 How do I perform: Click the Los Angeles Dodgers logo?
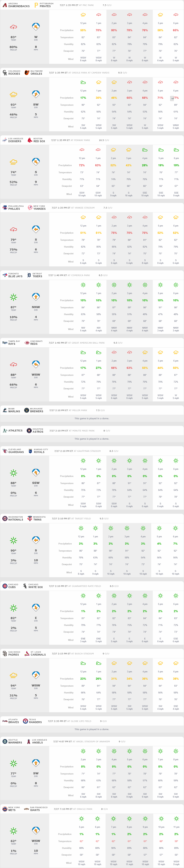click(x=4, y=140)
